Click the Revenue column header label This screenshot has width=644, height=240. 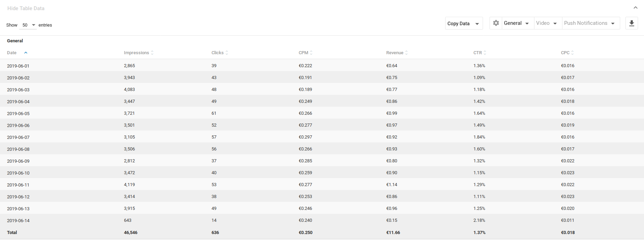395,53
